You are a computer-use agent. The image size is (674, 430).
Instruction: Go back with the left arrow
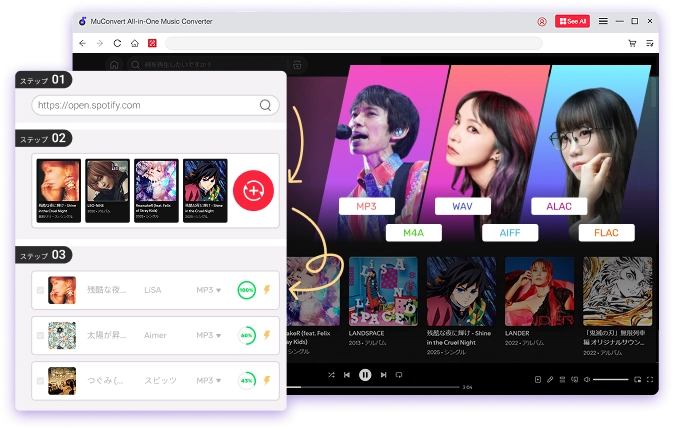83,43
